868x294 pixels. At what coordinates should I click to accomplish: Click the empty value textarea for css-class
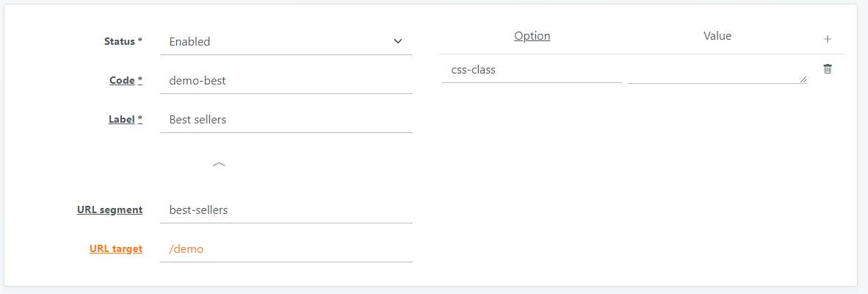pyautogui.click(x=717, y=71)
